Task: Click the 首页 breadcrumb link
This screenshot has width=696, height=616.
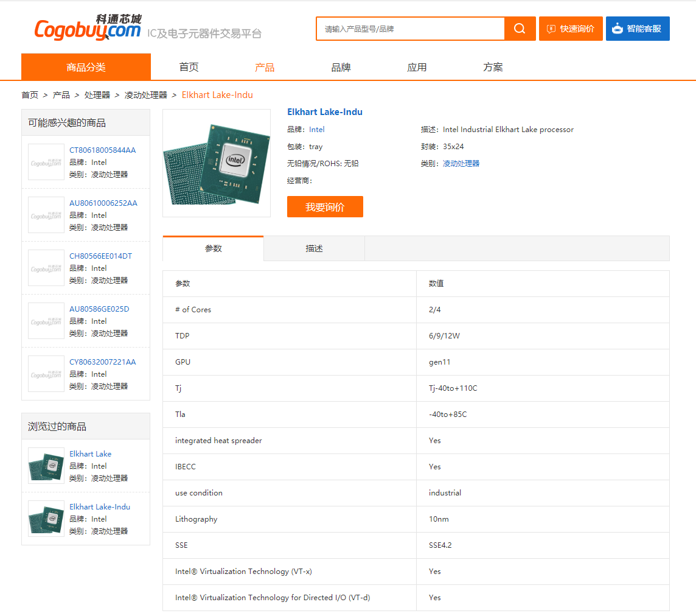Action: click(x=30, y=95)
